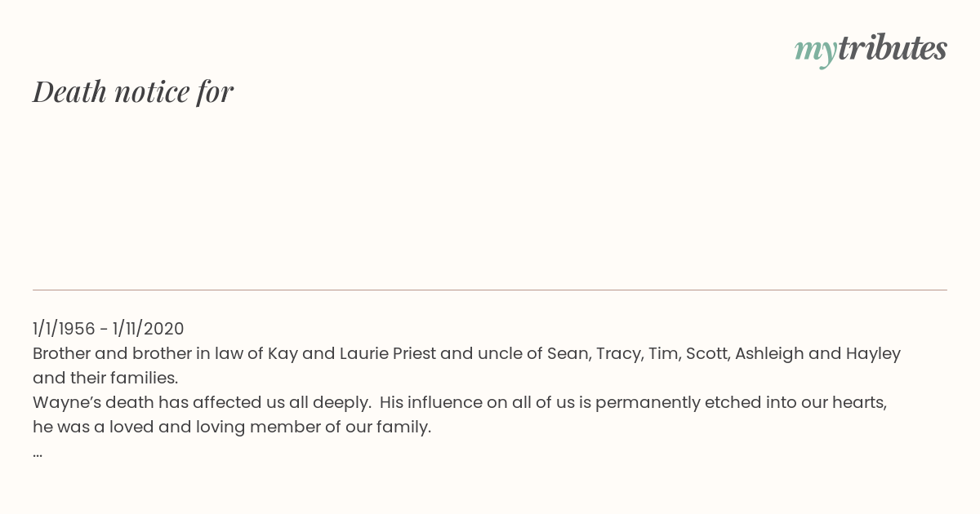Select the green "my" part of the logo
This screenshot has height=514, width=980.
815,52
